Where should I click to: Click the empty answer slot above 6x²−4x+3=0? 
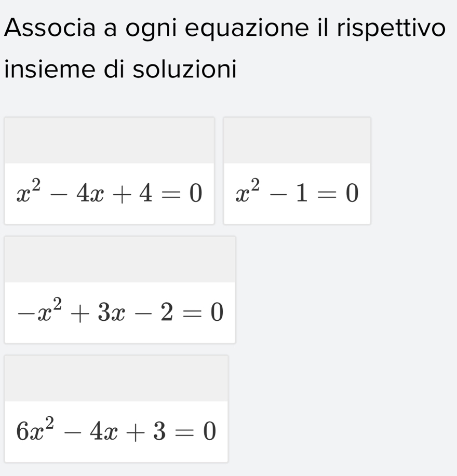pyautogui.click(x=116, y=378)
